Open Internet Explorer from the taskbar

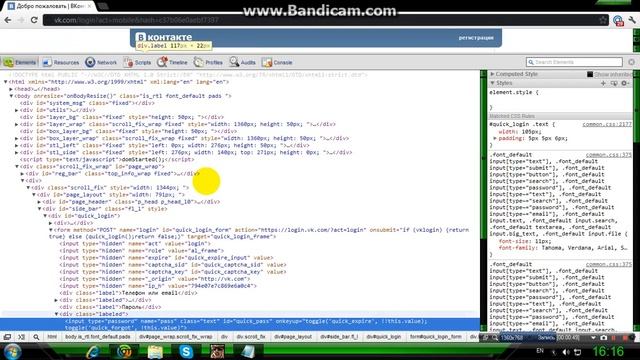click(x=93, y=351)
